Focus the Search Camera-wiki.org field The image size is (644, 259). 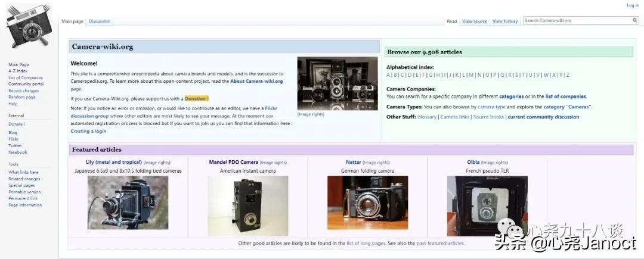pos(577,20)
